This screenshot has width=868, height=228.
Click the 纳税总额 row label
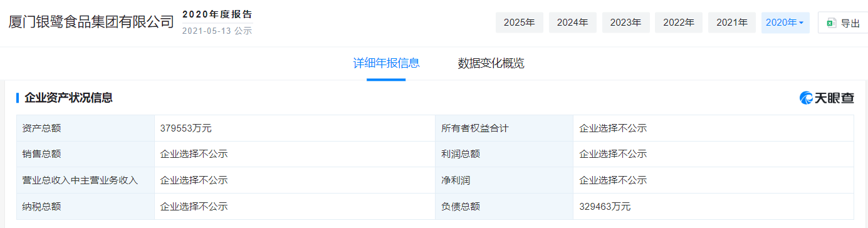click(x=41, y=206)
